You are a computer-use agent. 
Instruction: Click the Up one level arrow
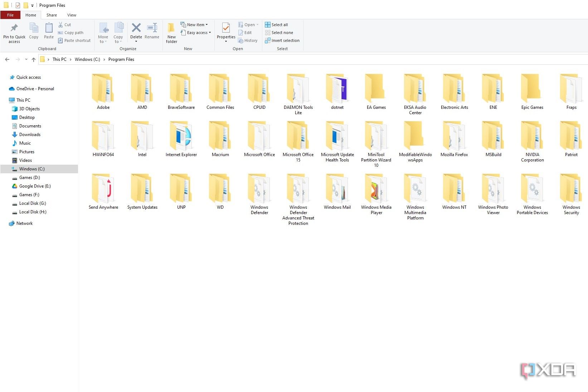(34, 59)
